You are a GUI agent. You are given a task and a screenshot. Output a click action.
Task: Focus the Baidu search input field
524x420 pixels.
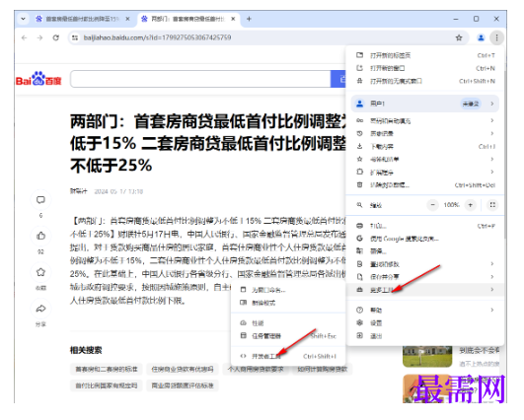(x=200, y=79)
